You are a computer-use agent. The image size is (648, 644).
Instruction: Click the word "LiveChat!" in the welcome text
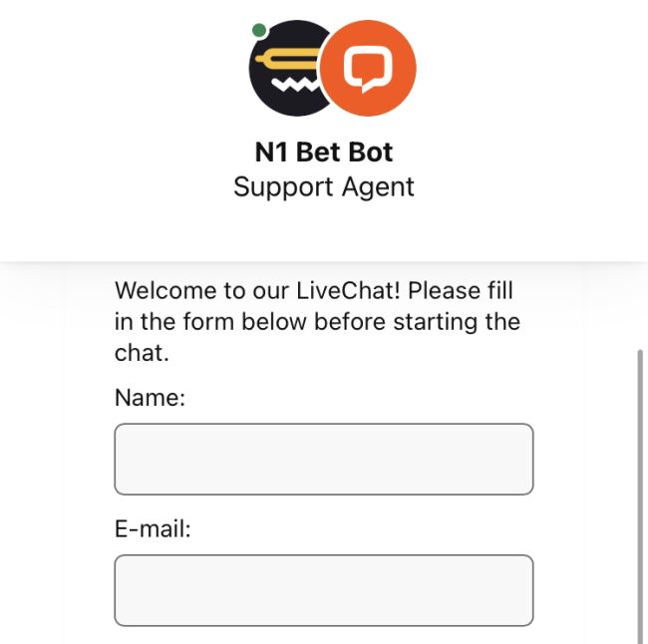point(349,291)
